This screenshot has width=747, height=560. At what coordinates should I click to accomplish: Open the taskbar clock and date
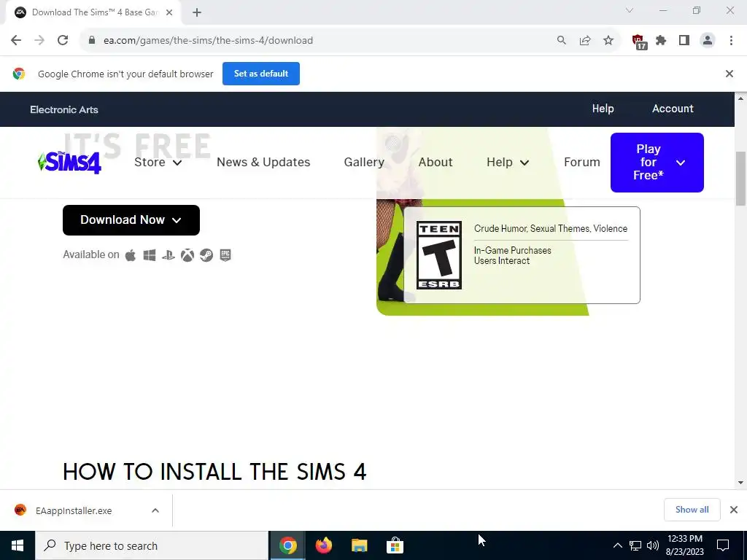tap(684, 545)
